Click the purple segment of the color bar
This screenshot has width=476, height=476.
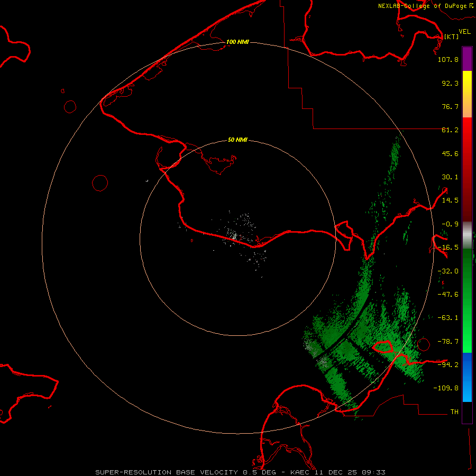tap(467, 59)
